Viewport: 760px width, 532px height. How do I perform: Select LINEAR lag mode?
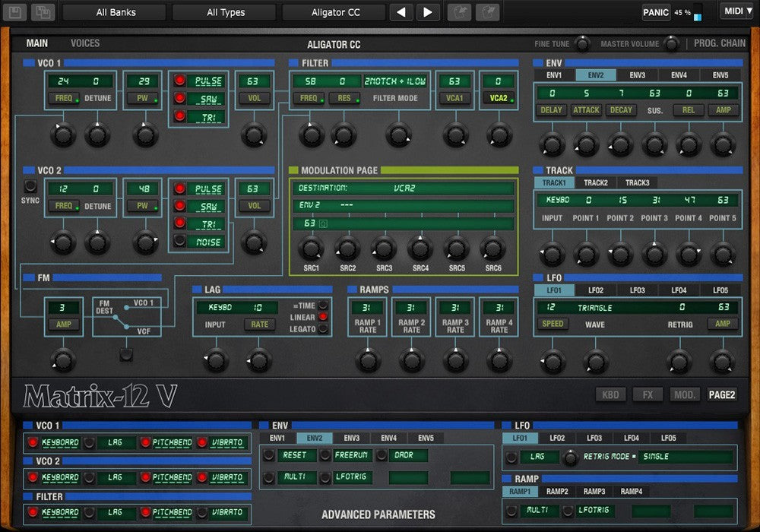(x=323, y=317)
